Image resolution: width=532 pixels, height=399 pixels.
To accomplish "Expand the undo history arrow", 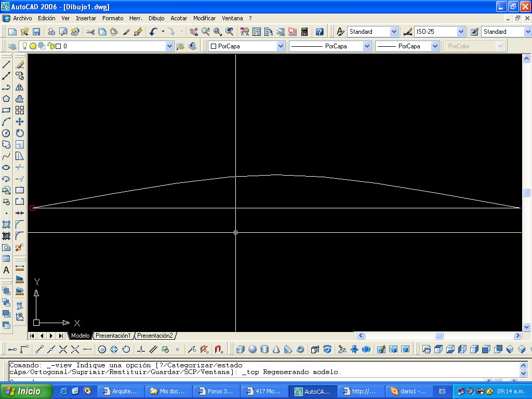I will coord(163,32).
